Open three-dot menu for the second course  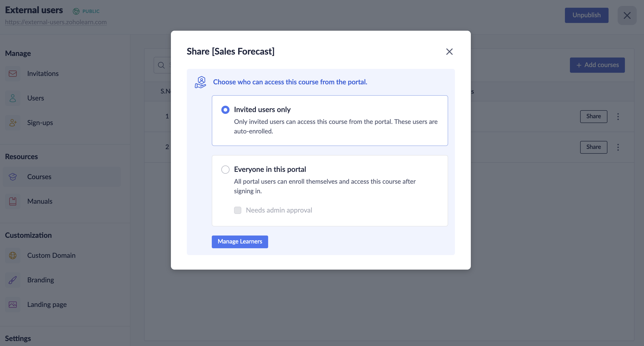click(618, 147)
